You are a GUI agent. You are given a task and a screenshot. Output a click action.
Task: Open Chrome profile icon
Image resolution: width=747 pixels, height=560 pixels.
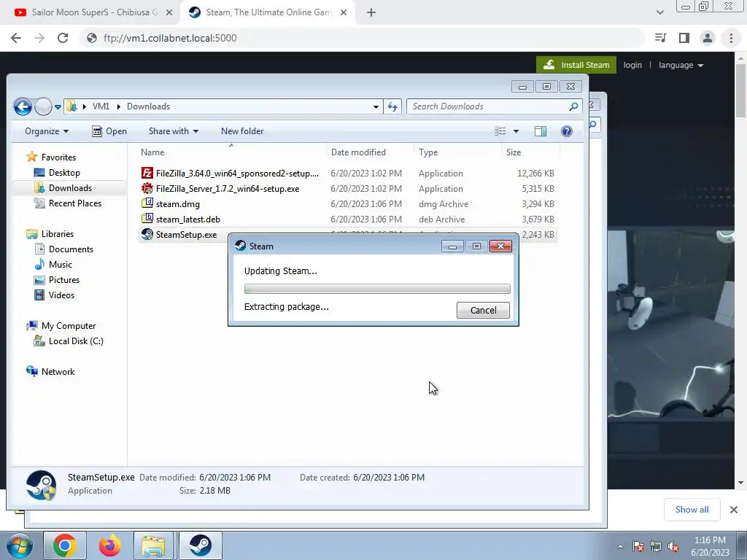coord(708,38)
